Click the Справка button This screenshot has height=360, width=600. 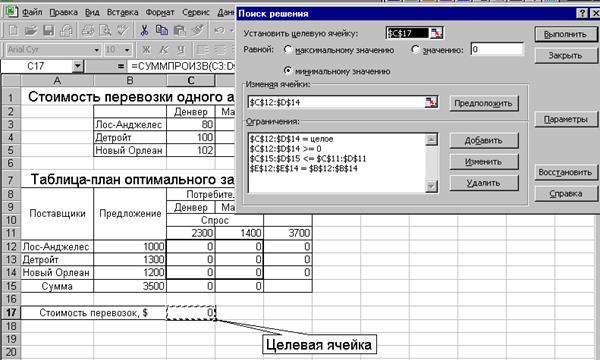565,194
